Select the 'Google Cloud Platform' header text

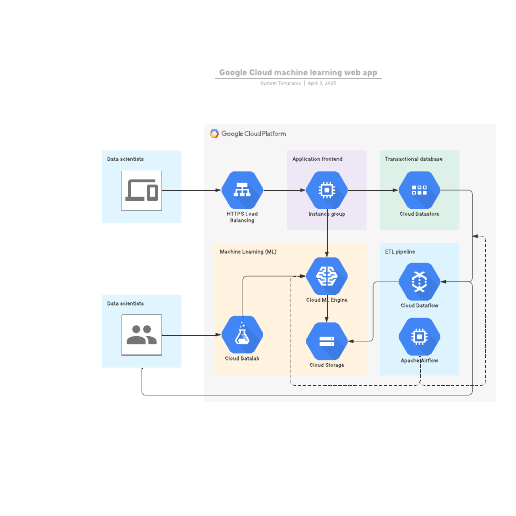coord(254,134)
